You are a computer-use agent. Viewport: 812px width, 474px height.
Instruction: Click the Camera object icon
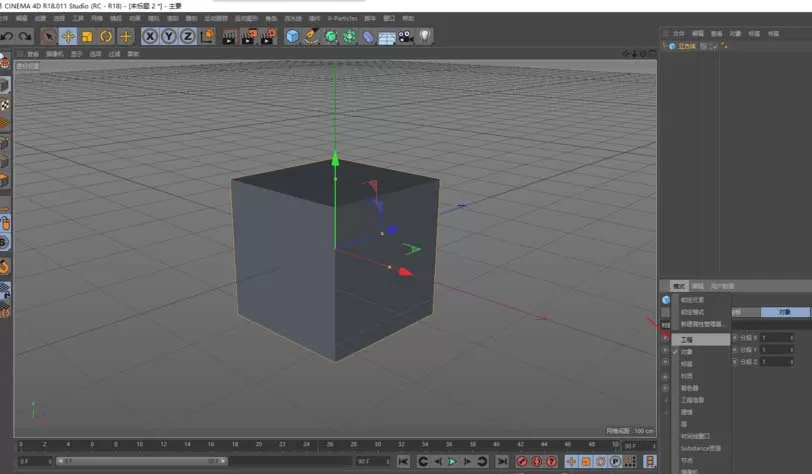coord(405,37)
